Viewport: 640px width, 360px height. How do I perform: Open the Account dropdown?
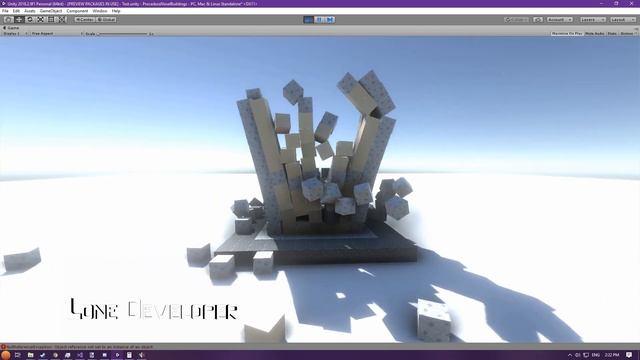pyautogui.click(x=560, y=20)
